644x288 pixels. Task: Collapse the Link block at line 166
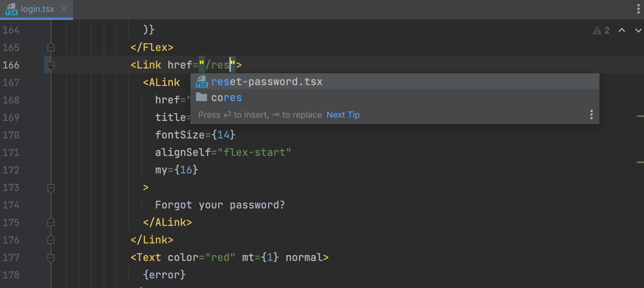coord(51,65)
